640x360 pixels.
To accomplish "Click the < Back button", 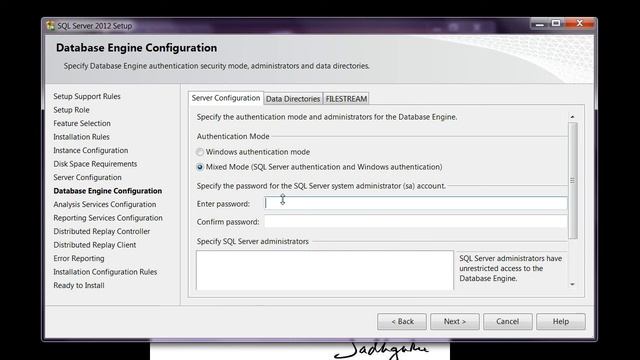I will [x=402, y=322].
